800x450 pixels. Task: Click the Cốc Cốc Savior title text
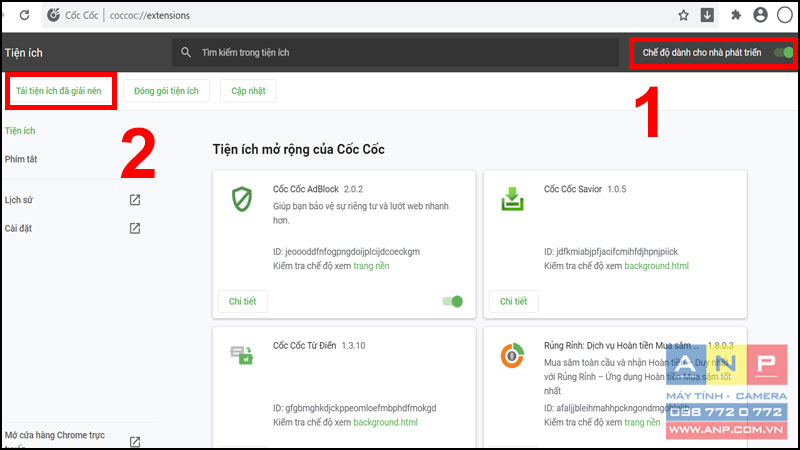[x=573, y=189]
